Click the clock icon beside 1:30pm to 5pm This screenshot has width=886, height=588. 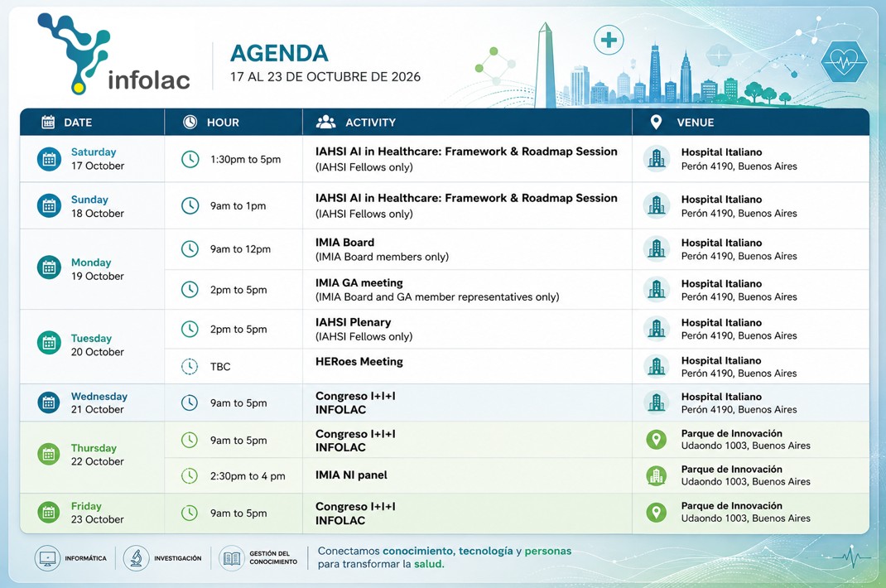coord(190,160)
